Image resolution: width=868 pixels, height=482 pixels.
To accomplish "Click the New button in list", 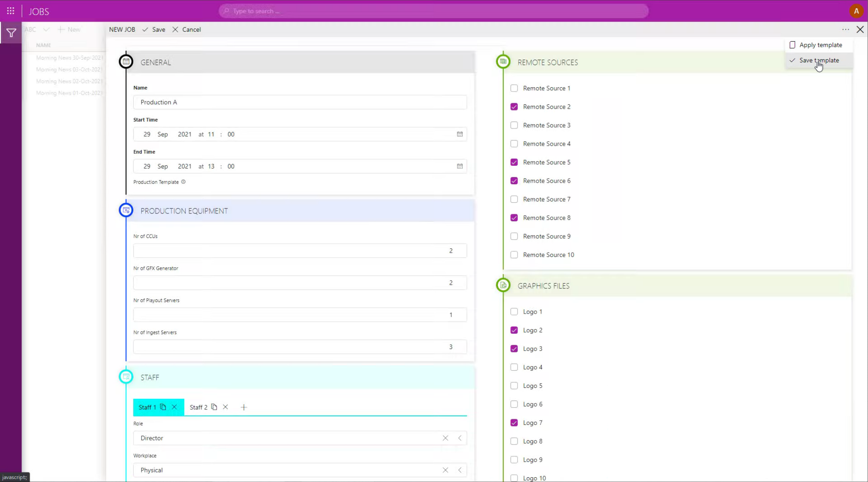I will (x=69, y=30).
